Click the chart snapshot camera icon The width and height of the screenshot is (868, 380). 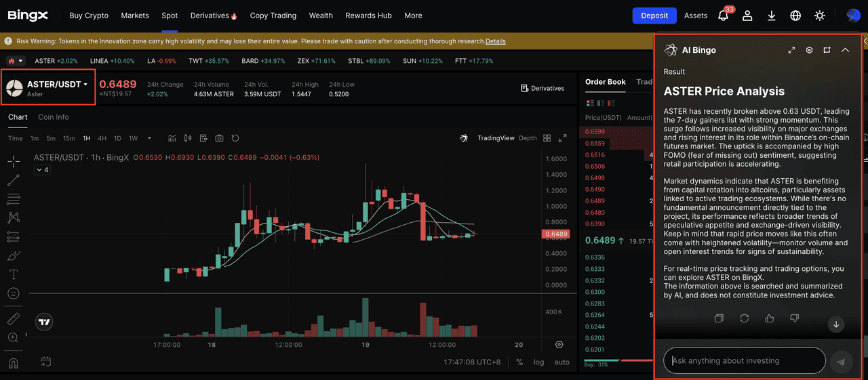(x=219, y=138)
